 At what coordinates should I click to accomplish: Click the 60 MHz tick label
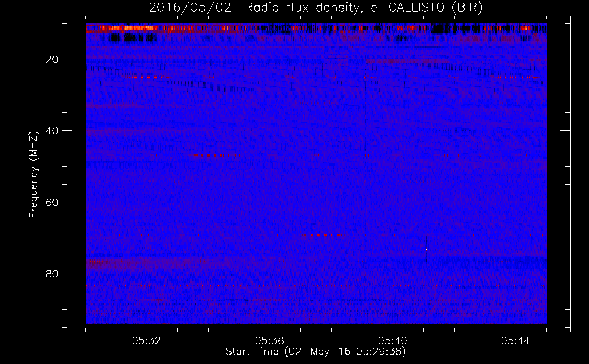click(52, 202)
